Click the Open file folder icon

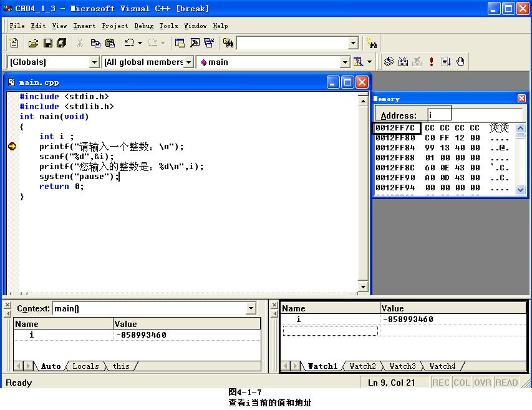click(x=34, y=43)
